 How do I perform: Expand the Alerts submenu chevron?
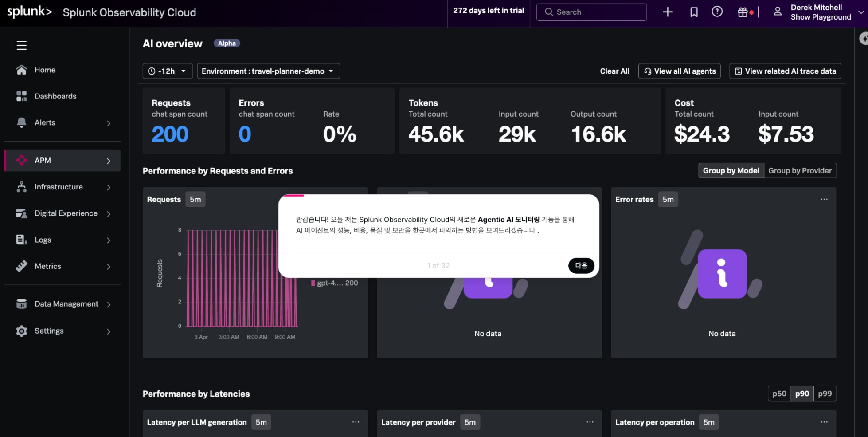109,123
